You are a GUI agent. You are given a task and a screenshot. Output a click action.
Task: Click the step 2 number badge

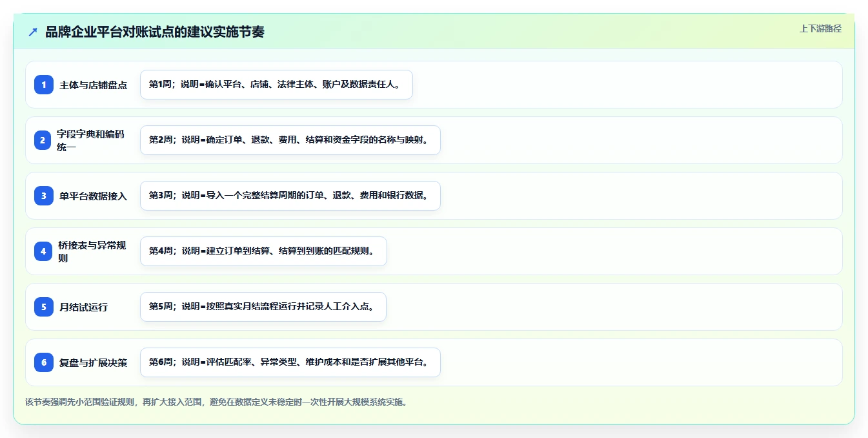click(x=43, y=140)
